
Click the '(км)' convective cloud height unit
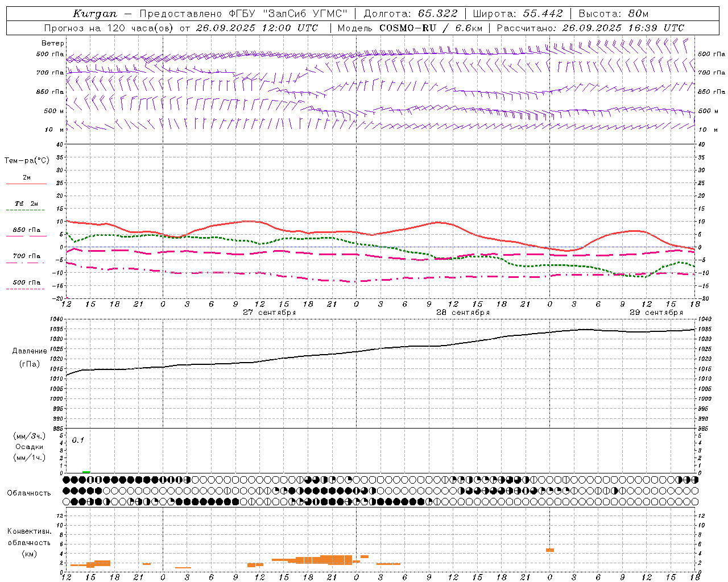pos(29,554)
